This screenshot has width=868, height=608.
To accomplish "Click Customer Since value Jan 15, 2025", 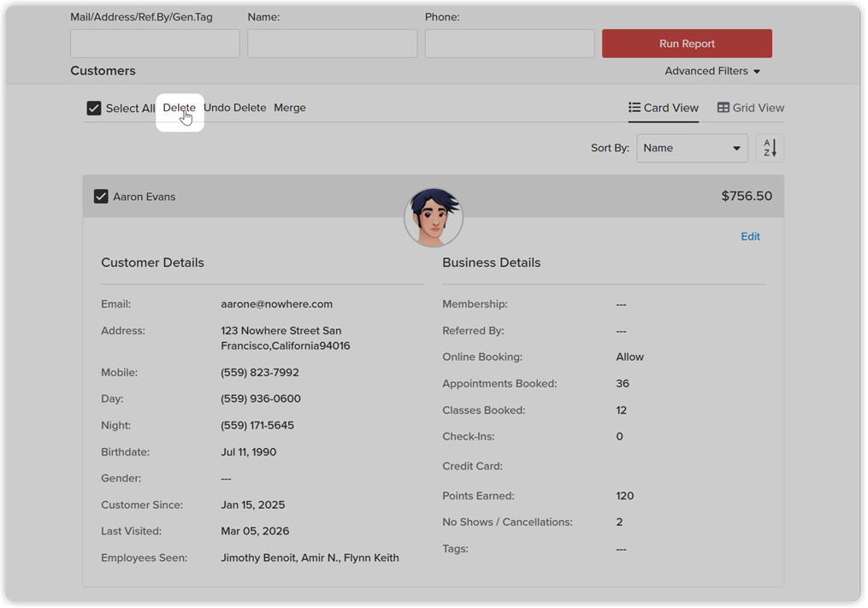I will (x=253, y=505).
